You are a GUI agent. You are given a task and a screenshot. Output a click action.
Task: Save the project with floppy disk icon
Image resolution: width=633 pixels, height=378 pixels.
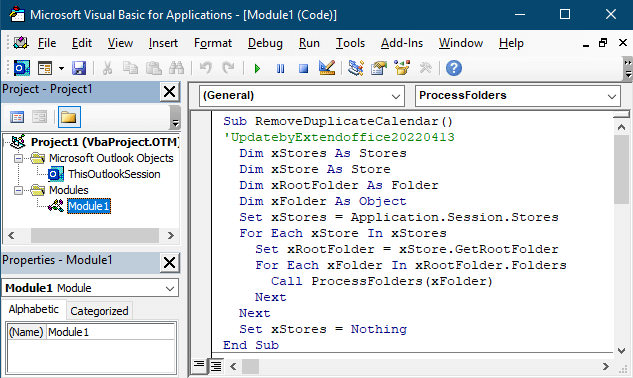[x=79, y=68]
